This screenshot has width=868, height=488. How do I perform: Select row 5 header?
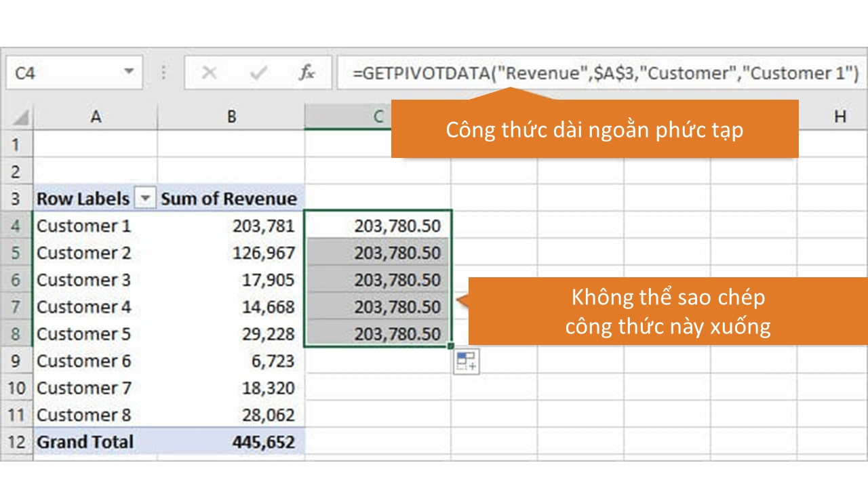16,253
